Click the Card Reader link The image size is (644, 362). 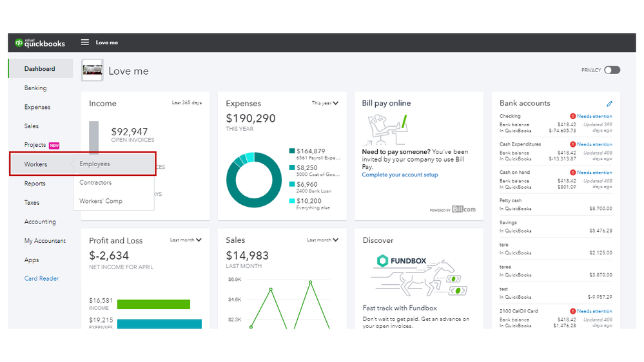pos(41,278)
